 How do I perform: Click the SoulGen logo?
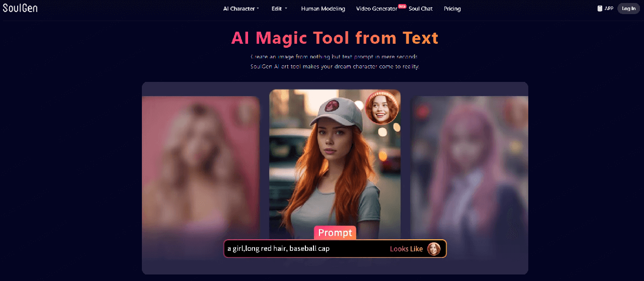[20, 8]
